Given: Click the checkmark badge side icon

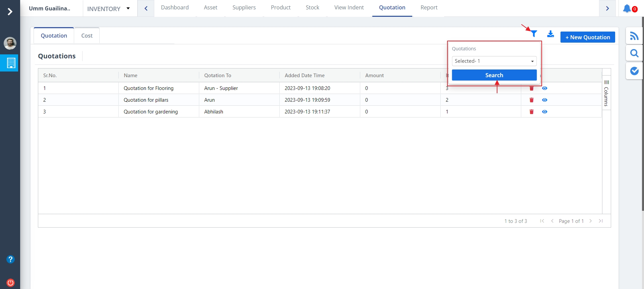Looking at the screenshot, I should [x=634, y=71].
